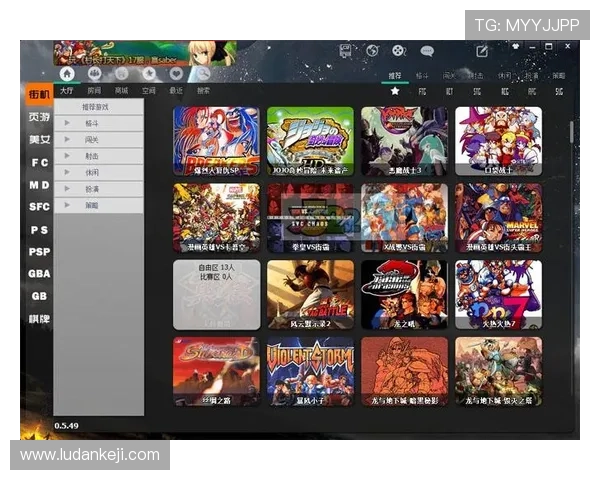Open the heart favorites icon

click(x=176, y=73)
